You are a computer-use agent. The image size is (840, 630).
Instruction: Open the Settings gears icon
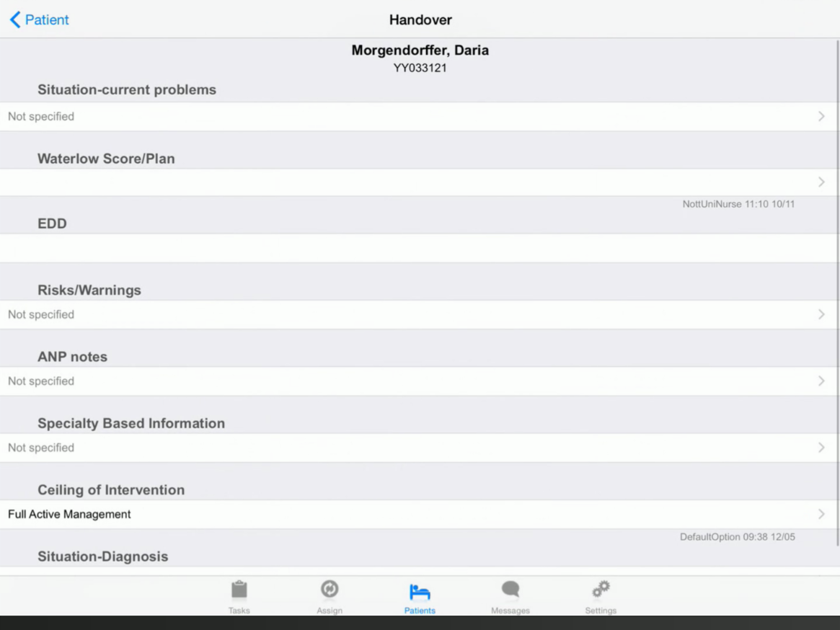pyautogui.click(x=601, y=590)
